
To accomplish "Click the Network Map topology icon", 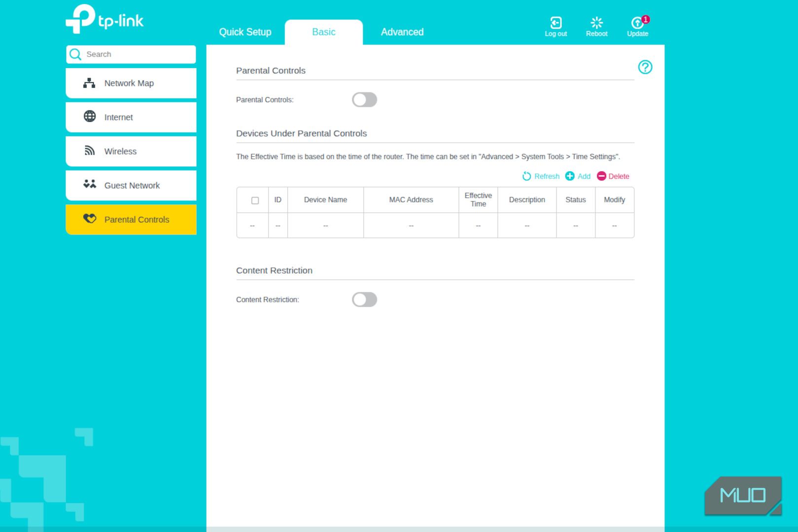I will click(89, 83).
